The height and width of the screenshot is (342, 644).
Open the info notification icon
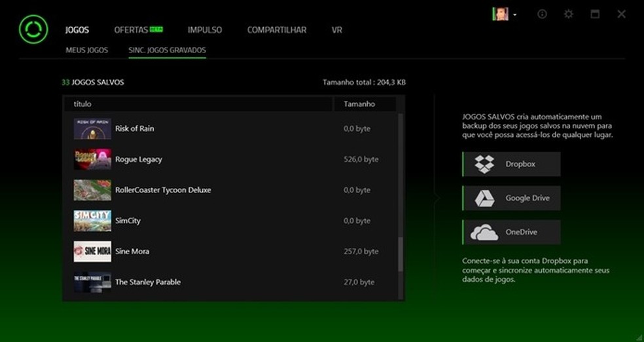point(542,14)
